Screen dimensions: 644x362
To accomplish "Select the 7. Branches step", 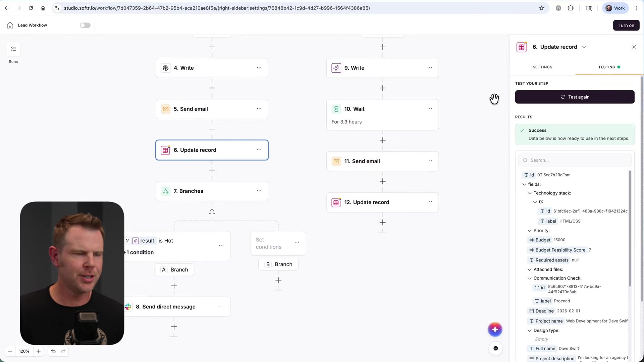I will [212, 191].
